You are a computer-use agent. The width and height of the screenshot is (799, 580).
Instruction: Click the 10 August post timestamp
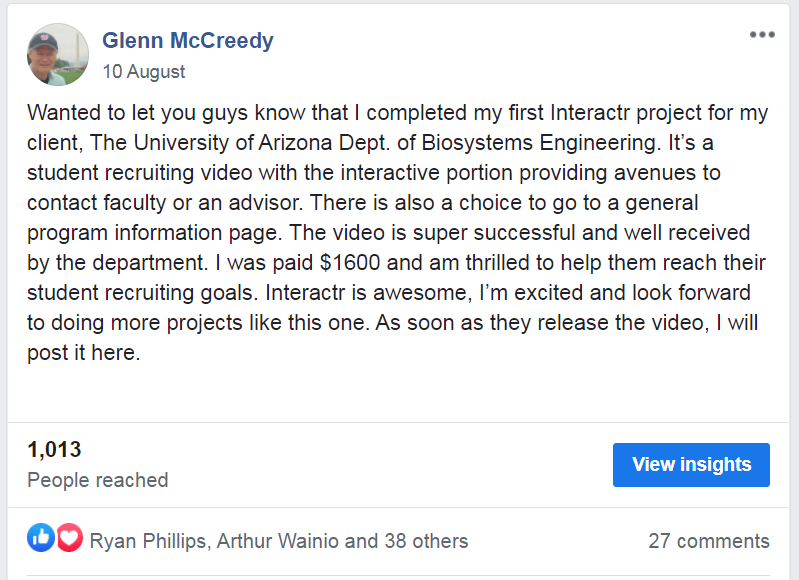coord(144,72)
